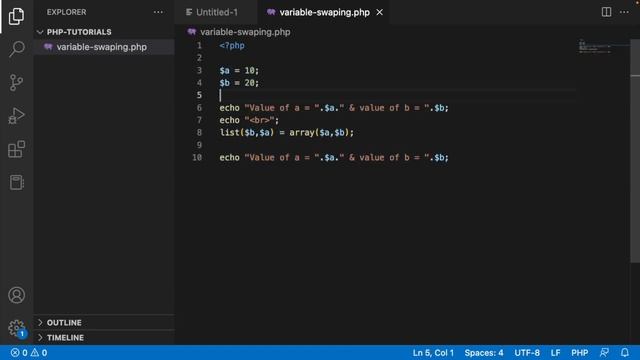Open the Source Control view

(16, 82)
